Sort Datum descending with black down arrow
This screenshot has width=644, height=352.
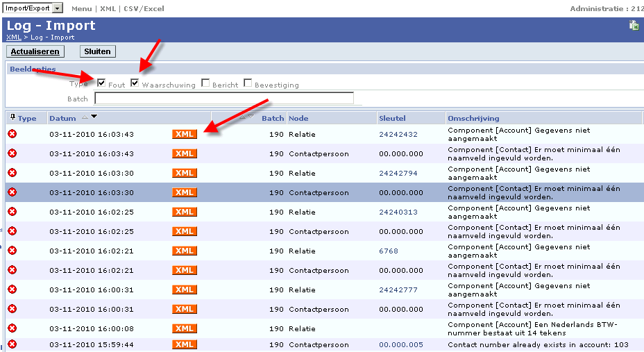94,117
